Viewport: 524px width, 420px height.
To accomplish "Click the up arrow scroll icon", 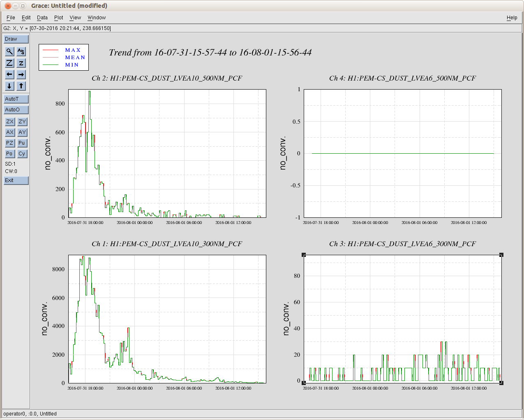I will (21, 86).
